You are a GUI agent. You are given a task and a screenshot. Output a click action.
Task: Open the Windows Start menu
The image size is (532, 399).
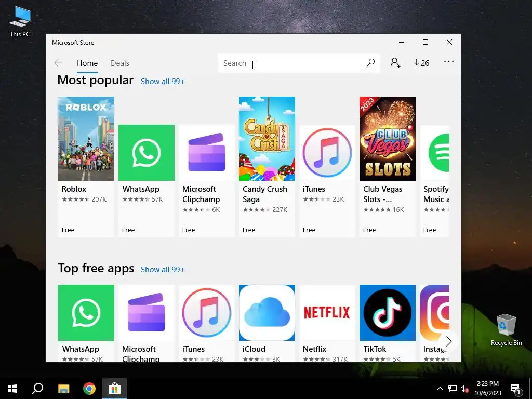[12, 389]
